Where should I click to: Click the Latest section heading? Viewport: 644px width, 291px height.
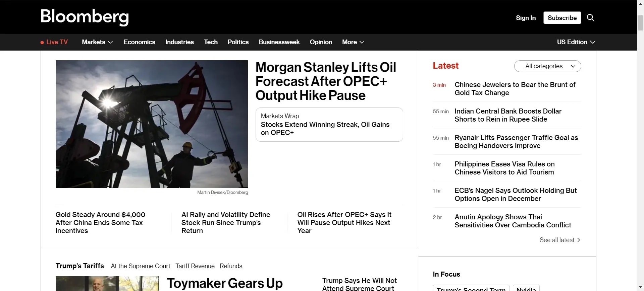click(x=445, y=66)
